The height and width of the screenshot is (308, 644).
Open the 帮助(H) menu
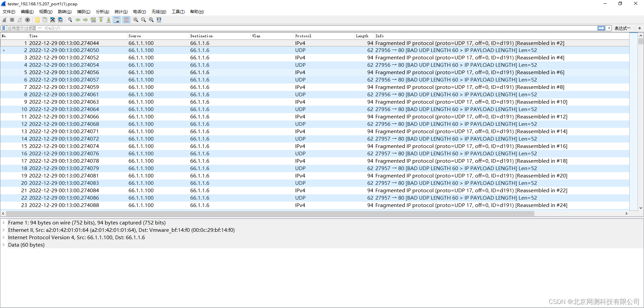pyautogui.click(x=197, y=12)
